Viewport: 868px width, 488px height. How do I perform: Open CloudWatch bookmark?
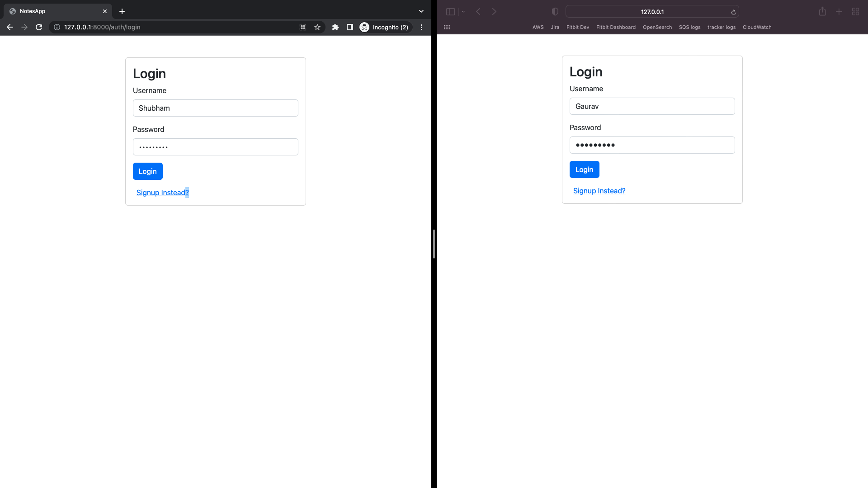(757, 27)
